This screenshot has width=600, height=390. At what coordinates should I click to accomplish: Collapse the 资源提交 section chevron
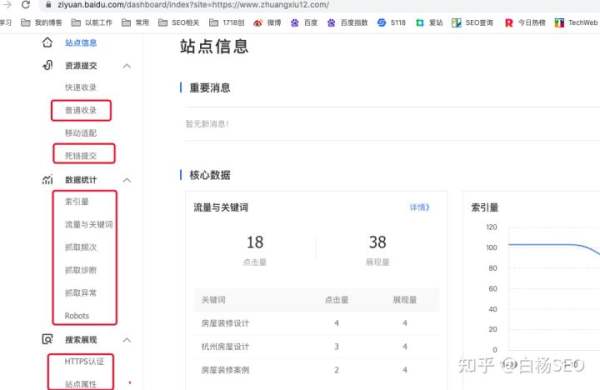pos(127,66)
